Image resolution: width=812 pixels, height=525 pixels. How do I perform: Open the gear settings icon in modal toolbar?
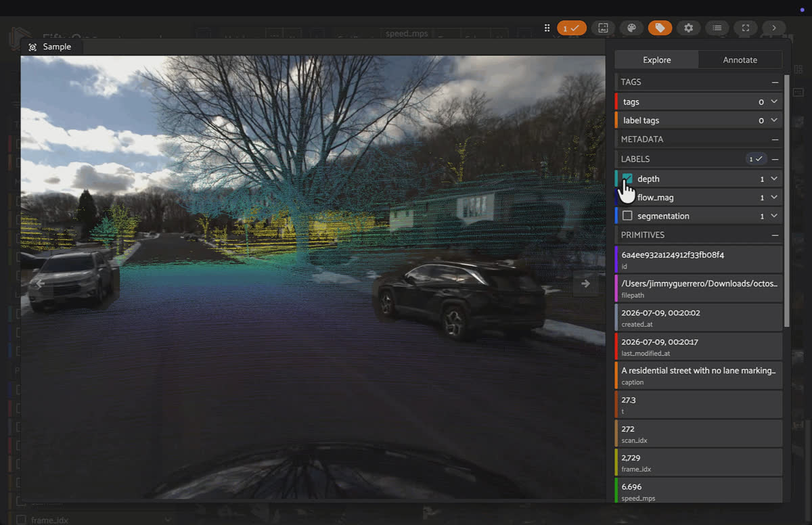point(688,28)
